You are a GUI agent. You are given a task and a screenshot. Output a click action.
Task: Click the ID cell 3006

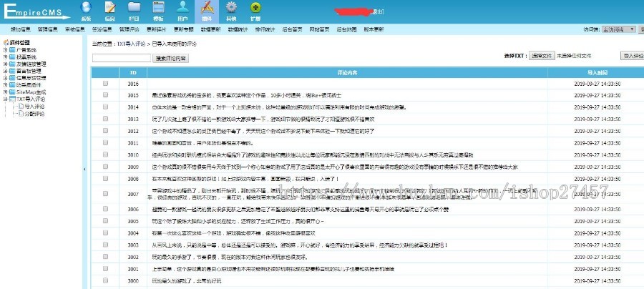[133, 209]
